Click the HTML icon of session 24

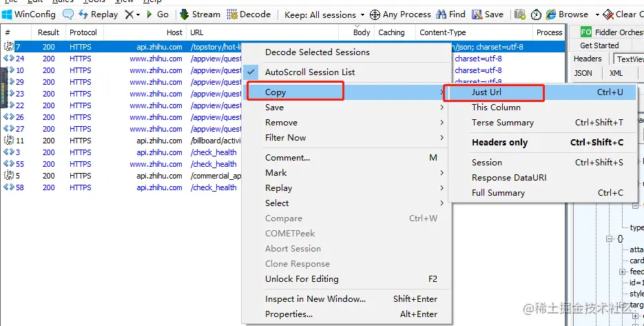point(9,59)
